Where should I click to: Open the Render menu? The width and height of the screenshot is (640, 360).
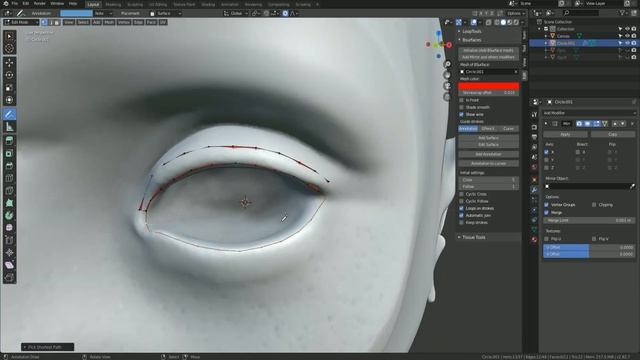40,4
